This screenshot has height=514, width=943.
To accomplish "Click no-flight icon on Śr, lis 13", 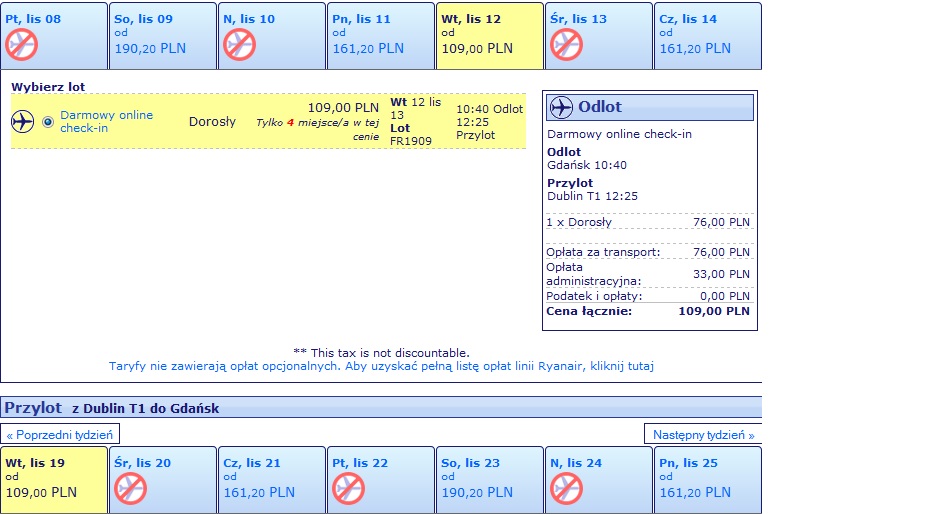I will point(566,44).
